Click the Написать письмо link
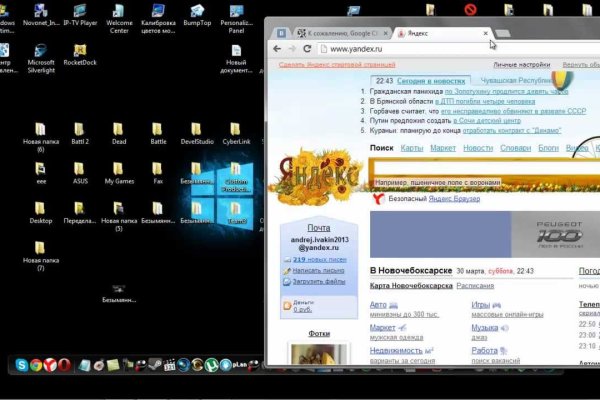Viewport: 600px width, 400px height. point(319,270)
